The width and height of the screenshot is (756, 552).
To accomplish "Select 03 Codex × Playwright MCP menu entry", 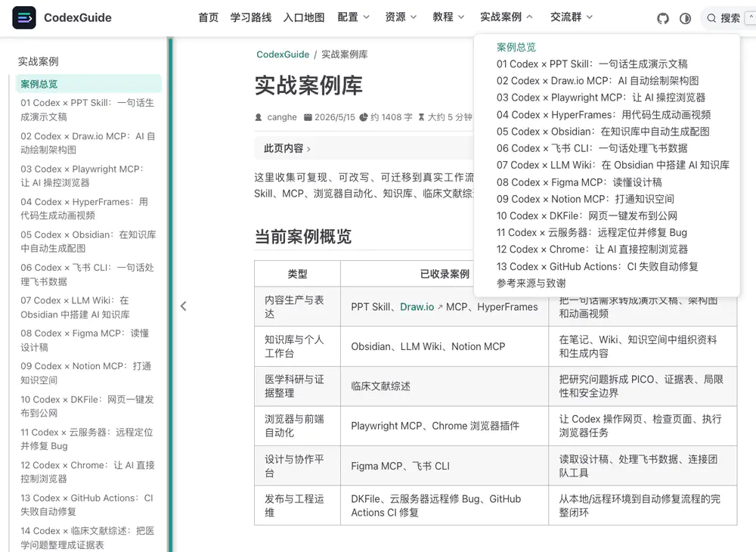I will 601,98.
